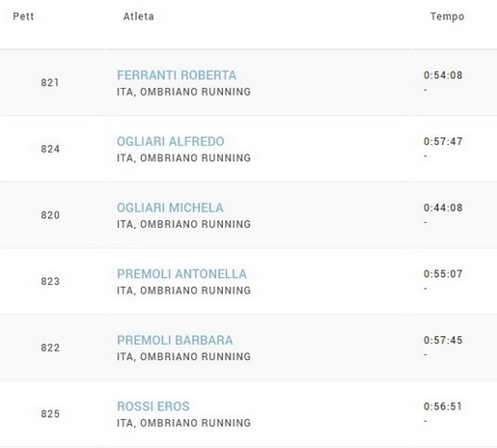The width and height of the screenshot is (497, 448).
Task: Click time 0:56:51 for Rossi Eros
Action: point(443,406)
